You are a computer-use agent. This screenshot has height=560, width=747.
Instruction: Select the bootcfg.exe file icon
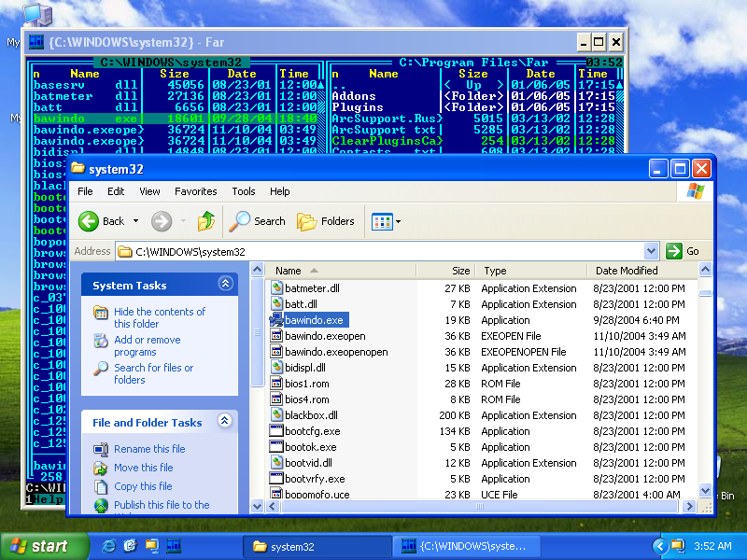[x=276, y=431]
